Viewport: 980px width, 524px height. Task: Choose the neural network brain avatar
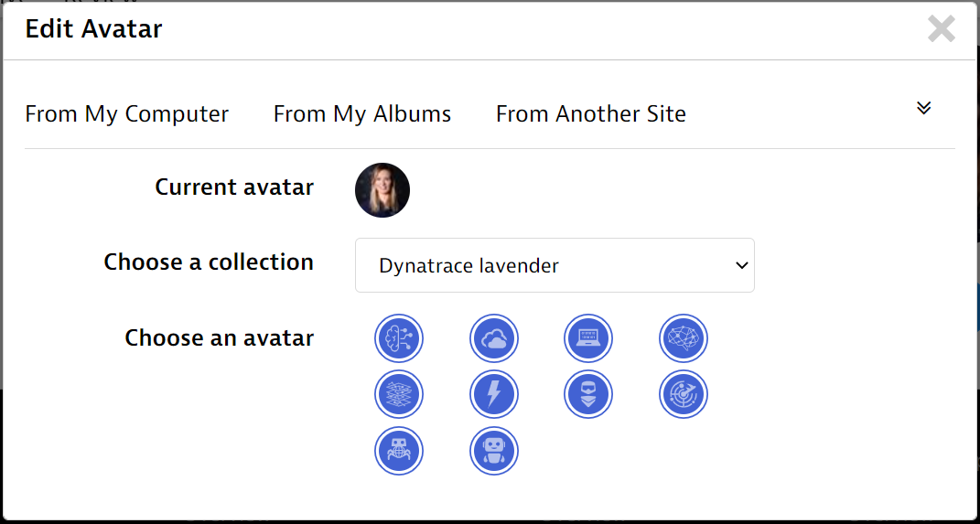(684, 339)
